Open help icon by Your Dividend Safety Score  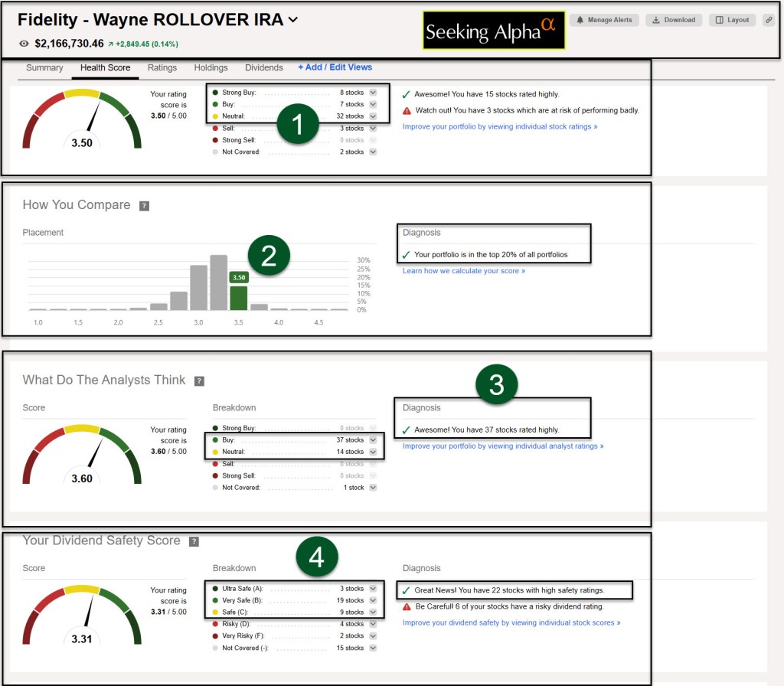tap(194, 541)
